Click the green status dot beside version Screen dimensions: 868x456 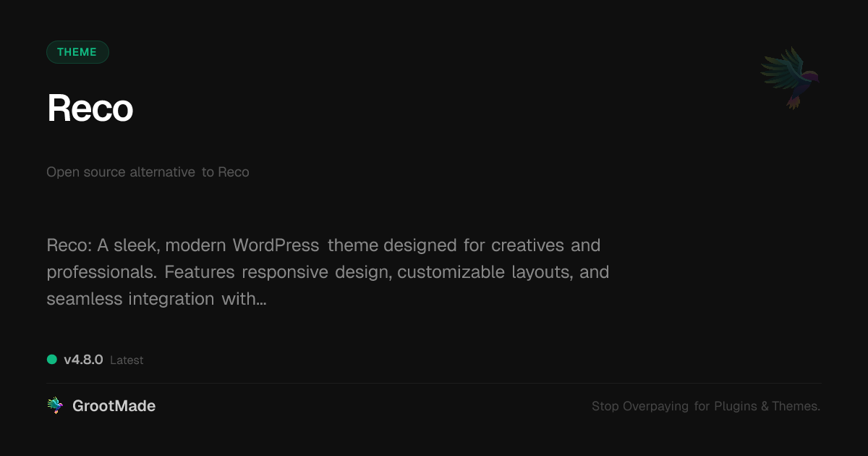(52, 359)
